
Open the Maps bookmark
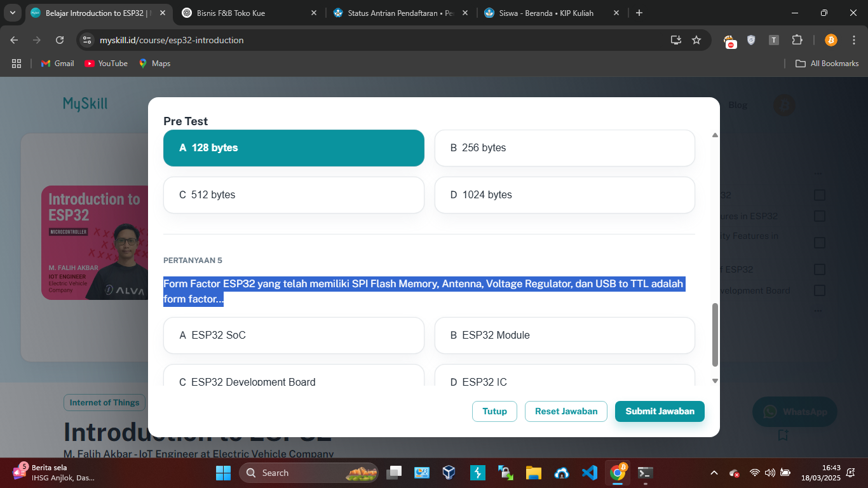[154, 64]
